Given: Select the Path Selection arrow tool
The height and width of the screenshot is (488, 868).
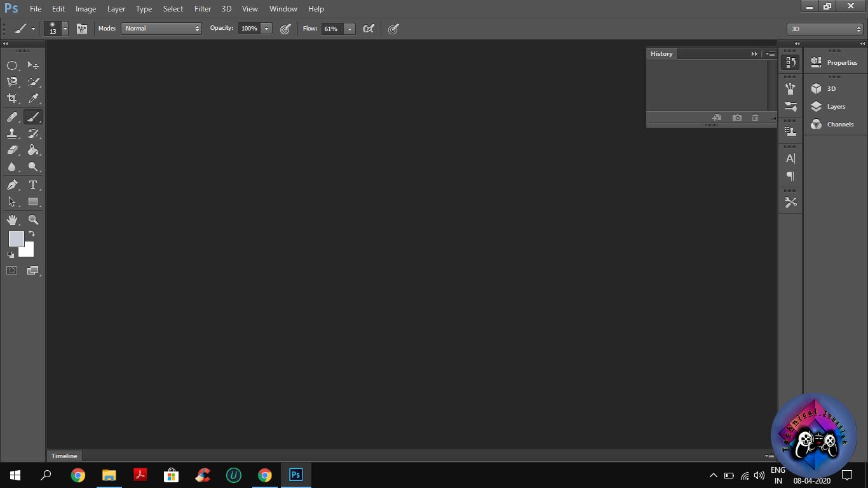Looking at the screenshot, I should pyautogui.click(x=12, y=201).
